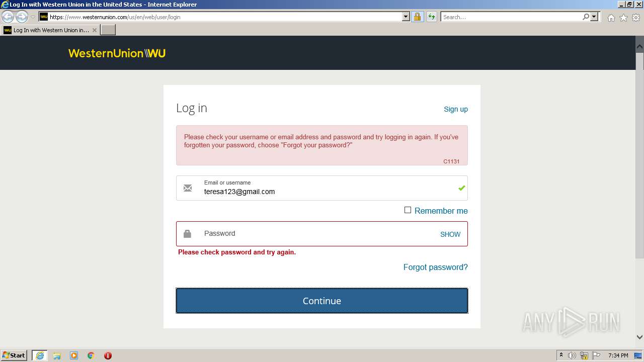
Task: Click the show desktop tray icon
Action: point(638,355)
